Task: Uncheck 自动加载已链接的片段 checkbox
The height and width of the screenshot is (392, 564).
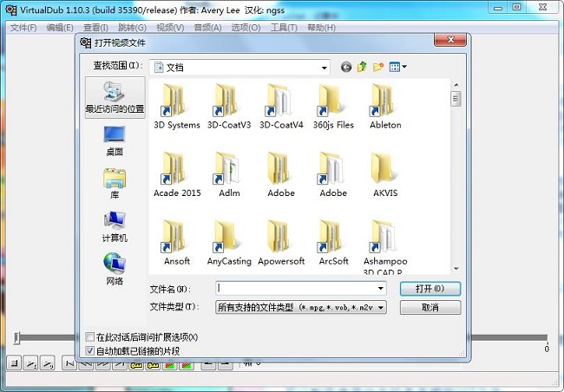Action: coord(90,350)
